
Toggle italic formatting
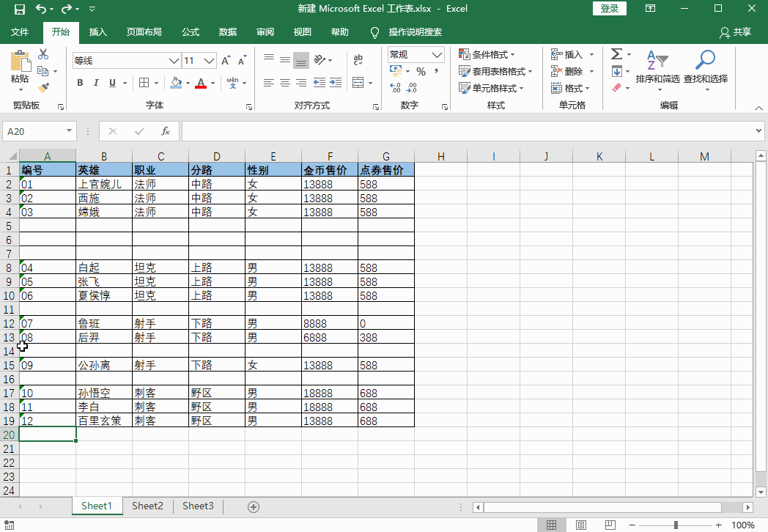click(96, 83)
